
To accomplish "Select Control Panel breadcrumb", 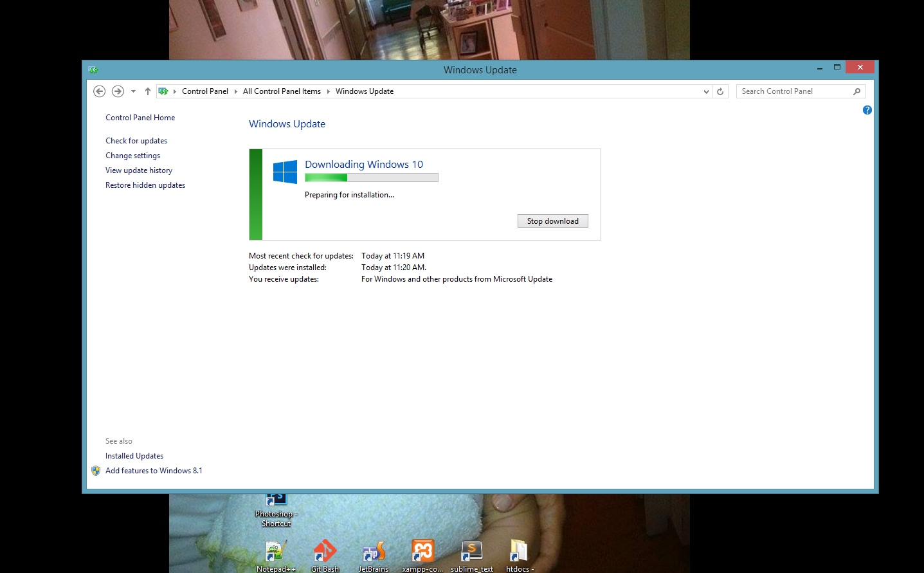I will click(x=205, y=91).
